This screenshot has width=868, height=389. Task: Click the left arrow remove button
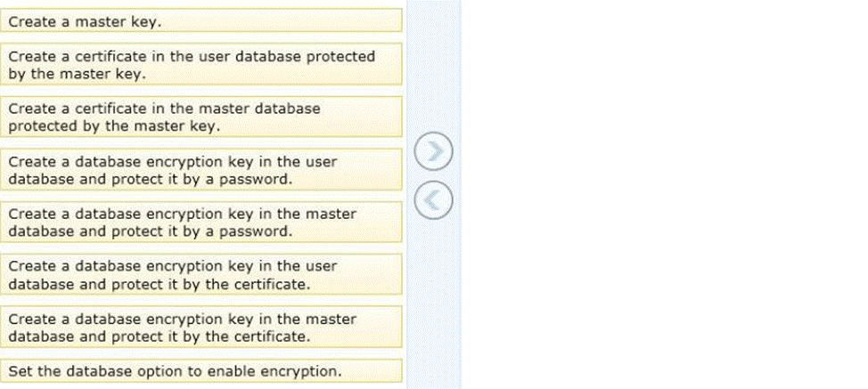click(432, 202)
